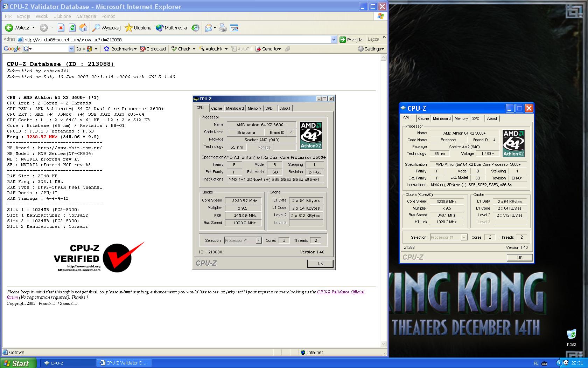Open the Ulubione menu in menu bar
This screenshot has height=368, width=588.
click(62, 16)
